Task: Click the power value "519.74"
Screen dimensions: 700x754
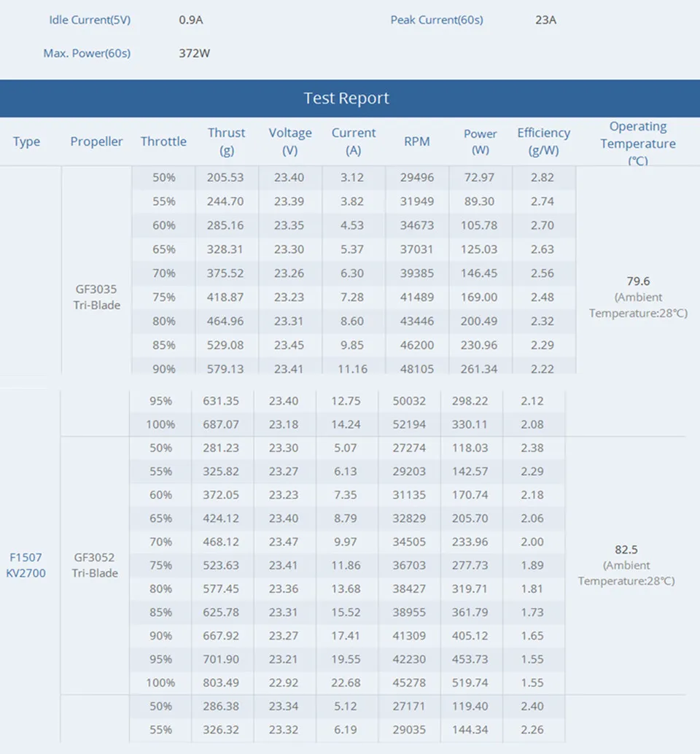Action: coord(470,683)
